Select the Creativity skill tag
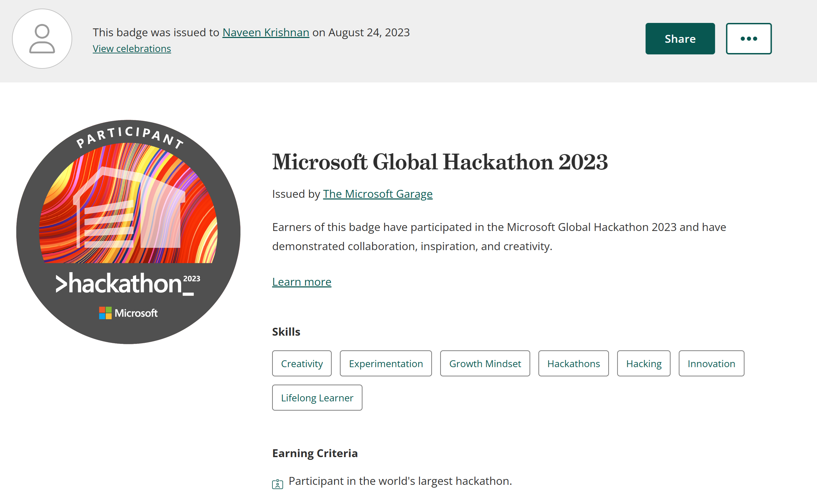Viewport: 817px width, 504px height. click(x=302, y=363)
